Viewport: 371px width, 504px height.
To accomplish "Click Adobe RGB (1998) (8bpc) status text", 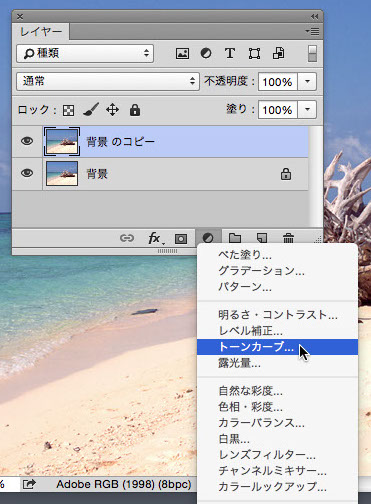I will click(x=124, y=484).
